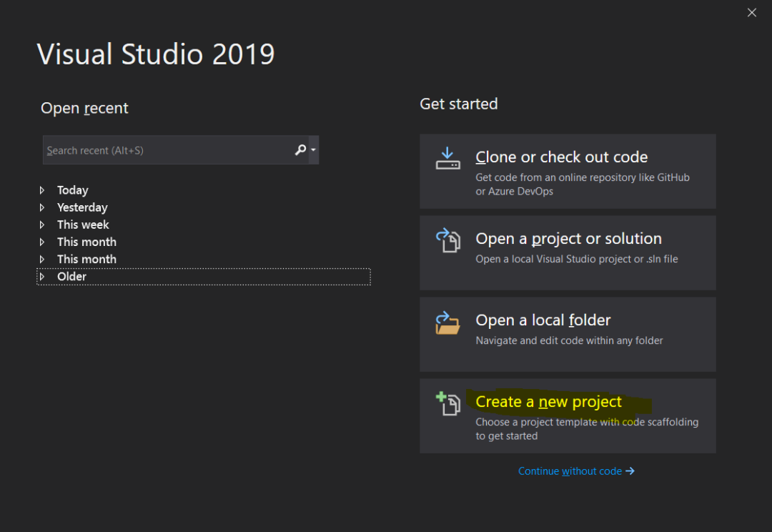Focus the Search recent input field
The height and width of the screenshot is (532, 772).
(x=168, y=150)
